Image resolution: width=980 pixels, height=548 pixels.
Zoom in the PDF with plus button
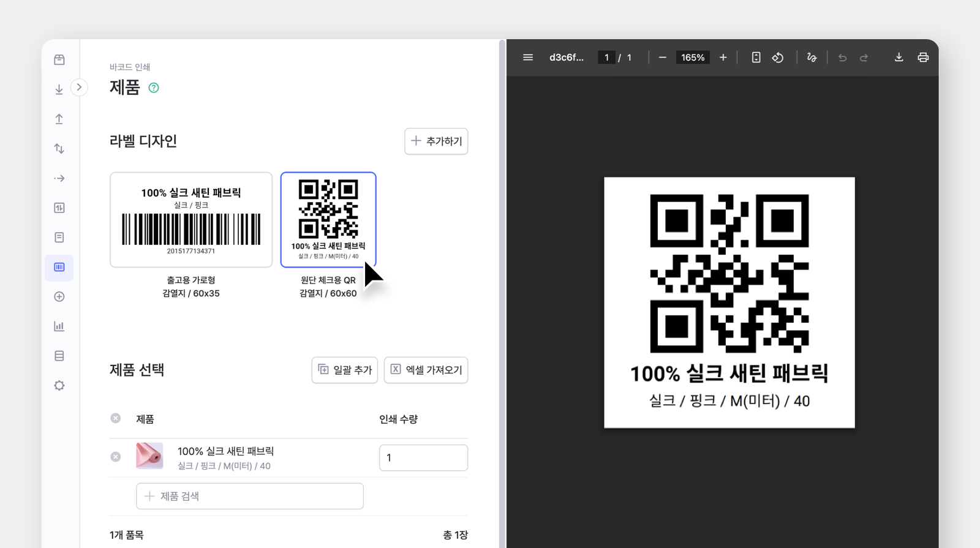(x=723, y=58)
